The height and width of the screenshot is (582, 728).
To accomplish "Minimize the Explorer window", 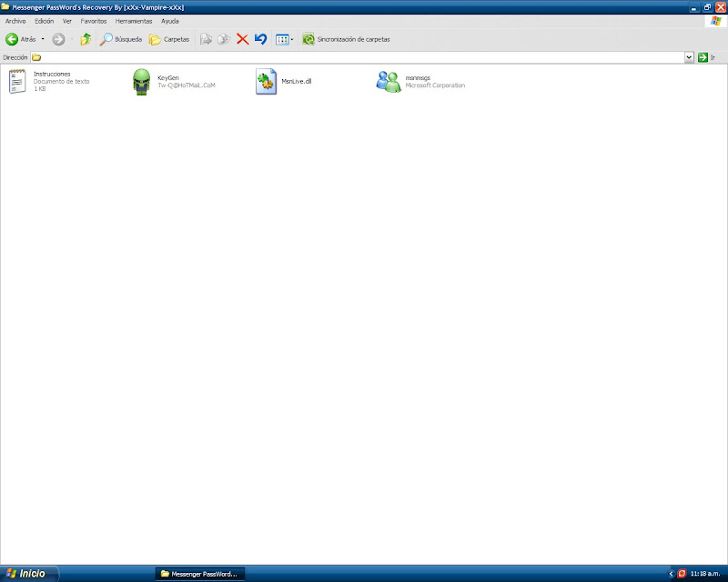I will click(x=694, y=7).
